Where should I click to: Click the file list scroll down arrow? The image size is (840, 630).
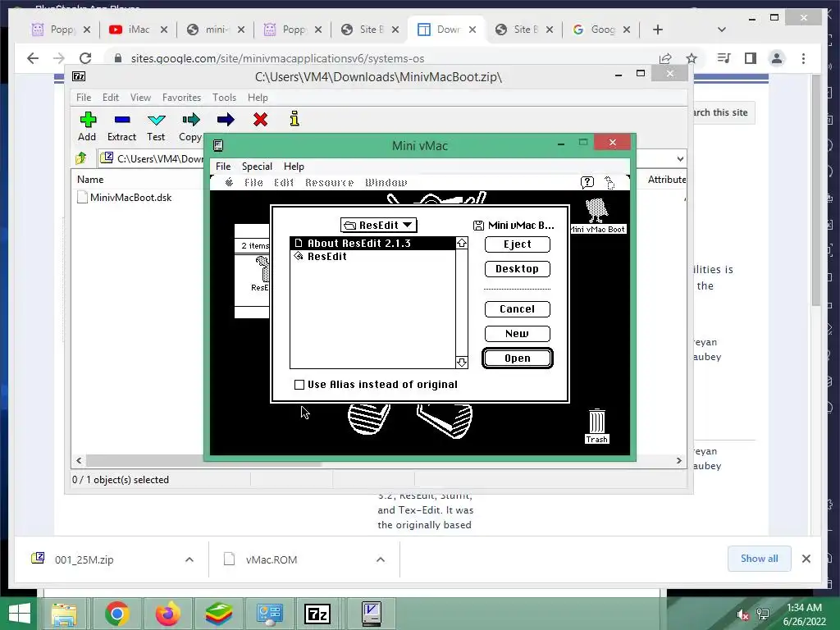click(x=462, y=363)
